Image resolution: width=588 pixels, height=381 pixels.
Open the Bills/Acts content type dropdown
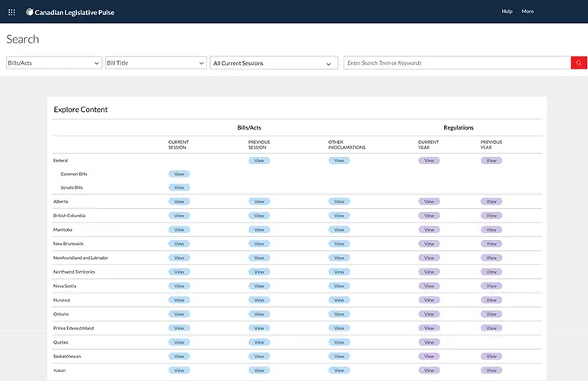53,63
